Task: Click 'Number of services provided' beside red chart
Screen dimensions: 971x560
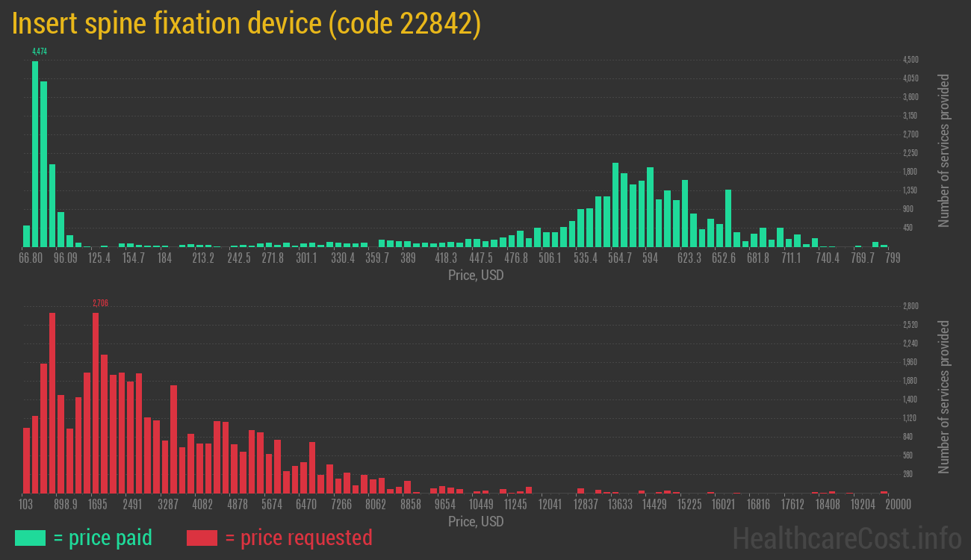Action: (x=944, y=396)
